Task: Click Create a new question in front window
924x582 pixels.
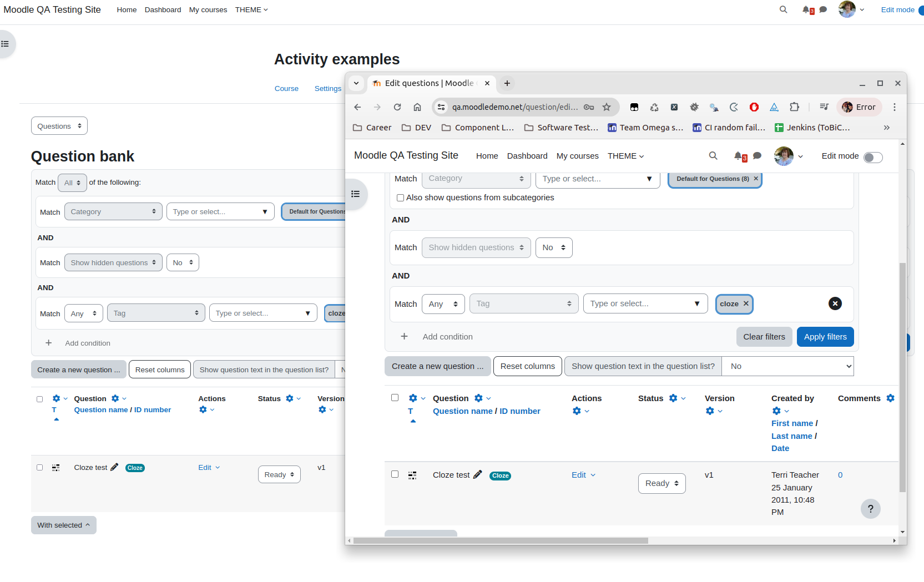Action: click(x=437, y=366)
